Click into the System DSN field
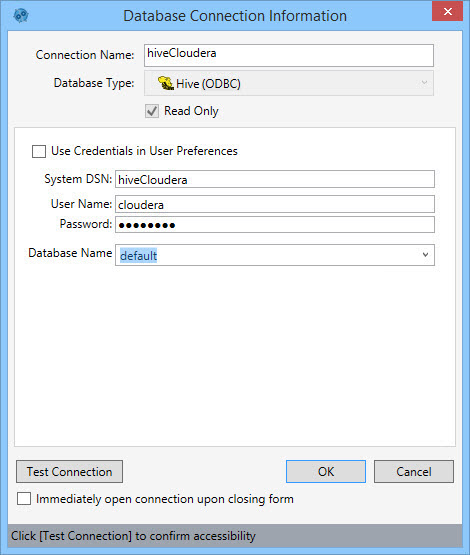This screenshot has width=470, height=555. coord(275,179)
